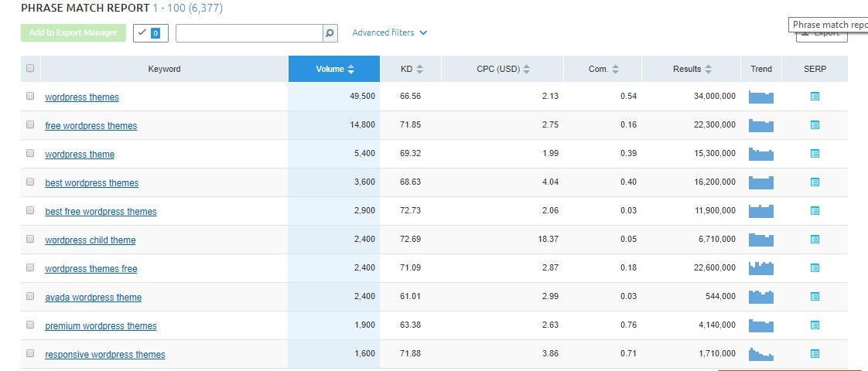Open SERP snapshot for free wordpress themes
Viewport: 868px width, 371px height.
click(815, 125)
